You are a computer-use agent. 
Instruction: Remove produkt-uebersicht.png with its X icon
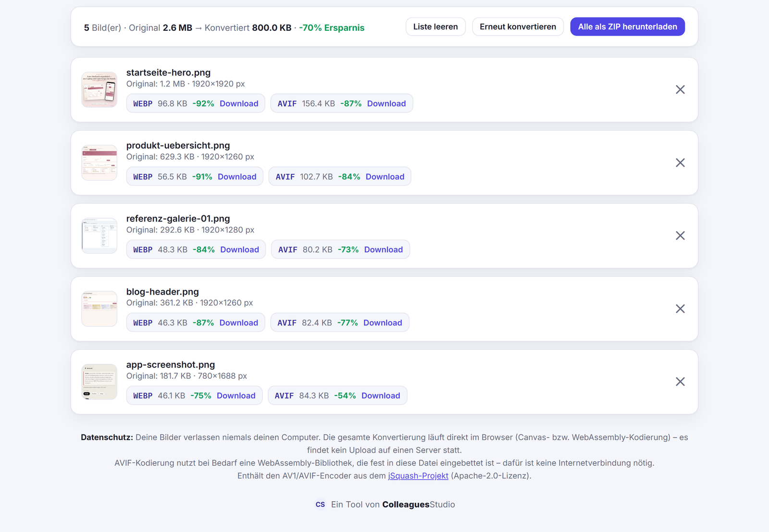680,162
